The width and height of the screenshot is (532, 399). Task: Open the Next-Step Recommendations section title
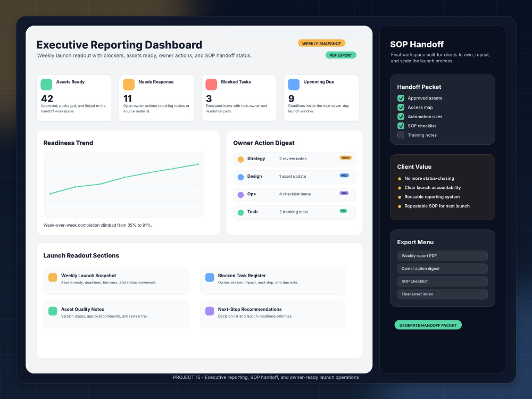[250, 309]
